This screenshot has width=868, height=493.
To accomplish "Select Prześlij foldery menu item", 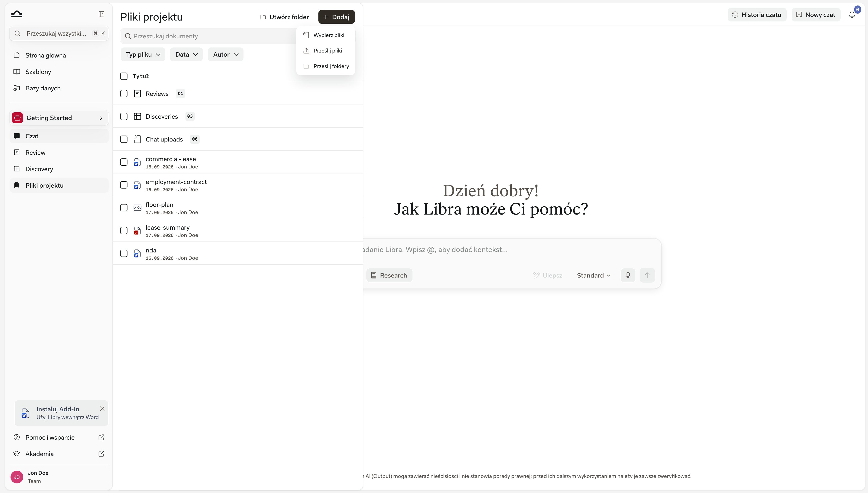I will click(325, 66).
